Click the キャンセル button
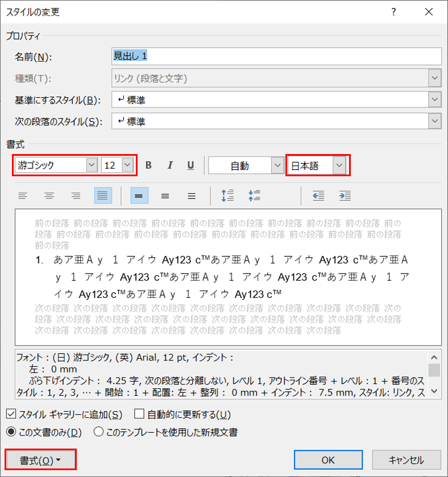The height and width of the screenshot is (477, 448). pos(406,460)
